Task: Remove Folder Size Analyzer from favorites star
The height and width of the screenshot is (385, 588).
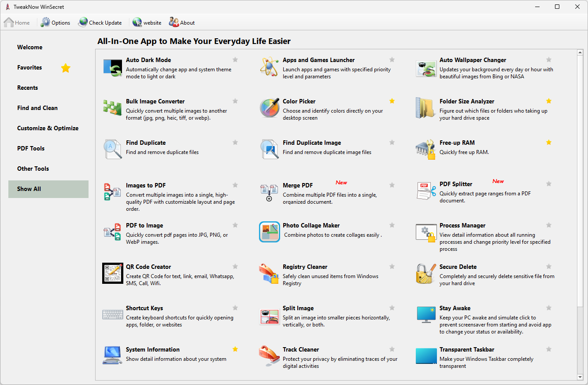Action: tap(549, 101)
